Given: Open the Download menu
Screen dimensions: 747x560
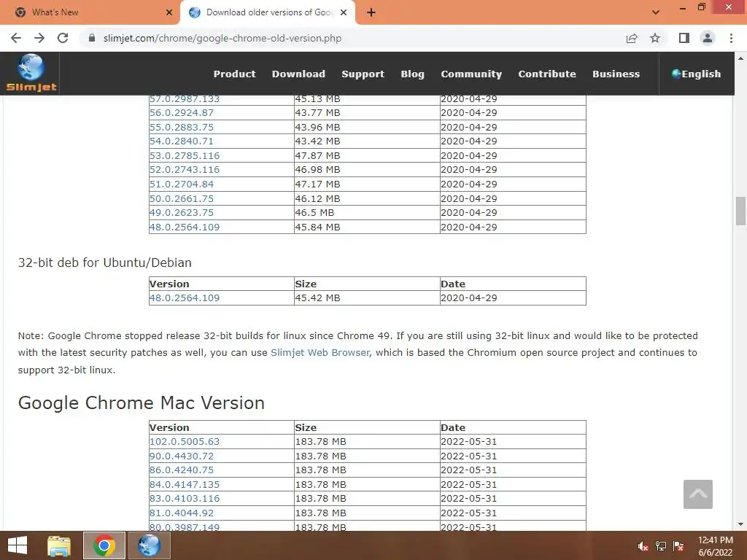Looking at the screenshot, I should click(298, 74).
